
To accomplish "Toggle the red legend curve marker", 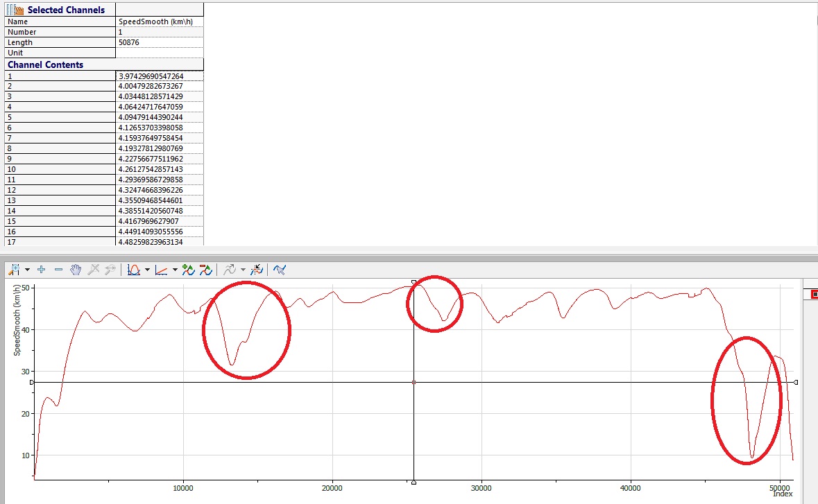I will point(814,295).
